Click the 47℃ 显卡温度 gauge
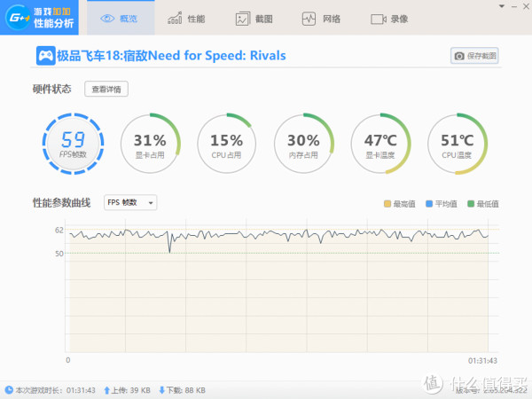 [380, 144]
